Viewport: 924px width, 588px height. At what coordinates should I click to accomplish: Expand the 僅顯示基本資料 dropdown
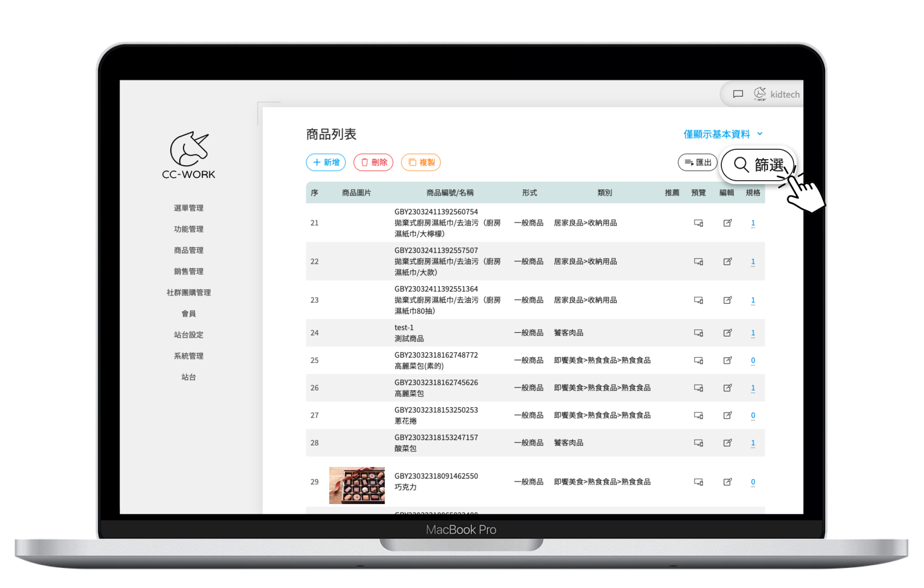coord(722,134)
